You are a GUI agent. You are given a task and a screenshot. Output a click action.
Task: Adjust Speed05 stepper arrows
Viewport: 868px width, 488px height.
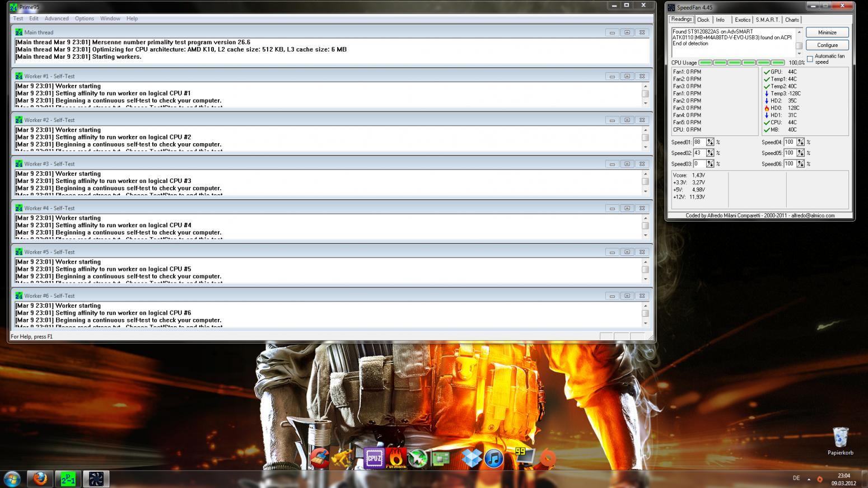click(x=800, y=153)
